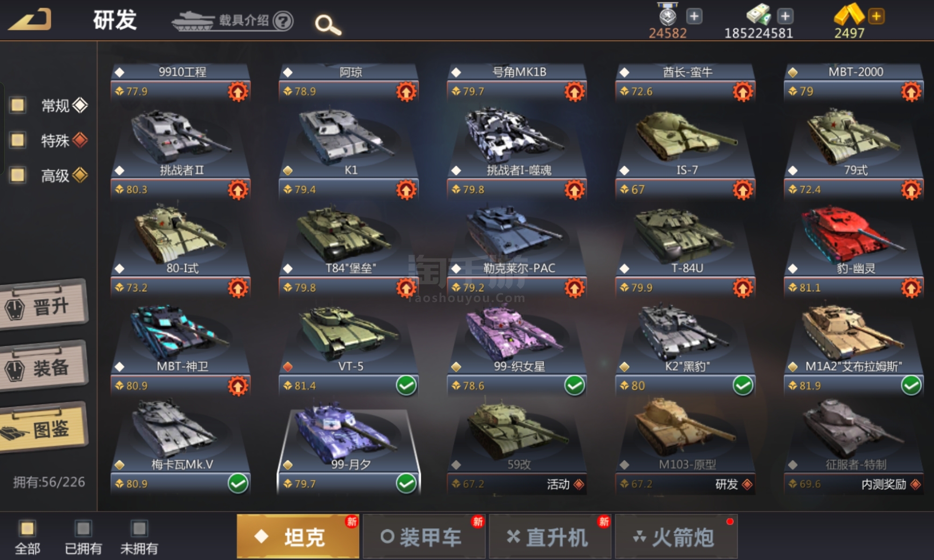Click green checkmark on VT-5
934x560 pixels.
coord(406,386)
